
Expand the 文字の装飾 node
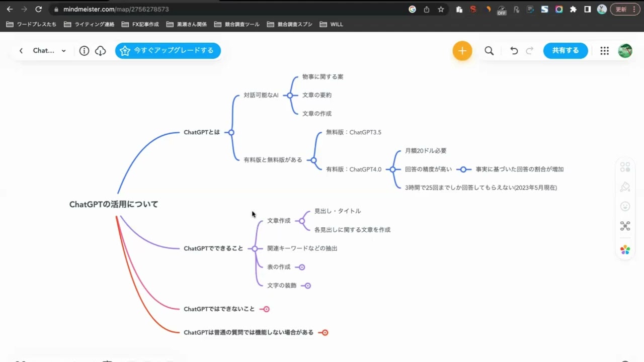pyautogui.click(x=308, y=286)
